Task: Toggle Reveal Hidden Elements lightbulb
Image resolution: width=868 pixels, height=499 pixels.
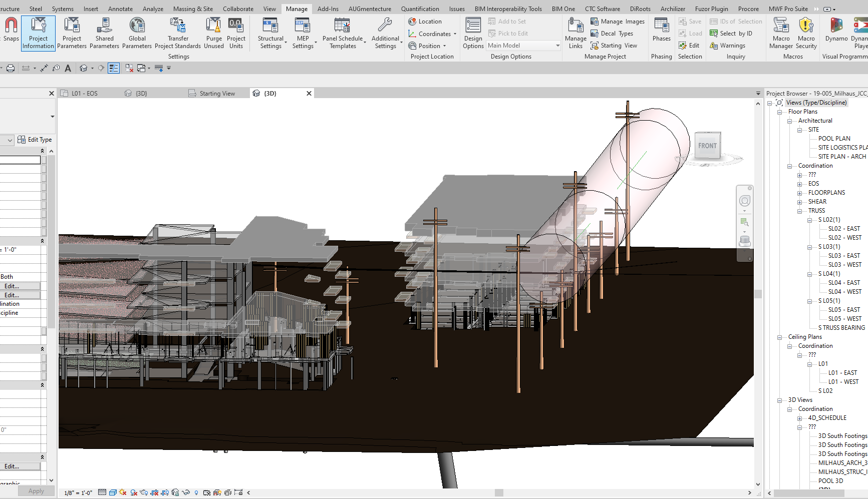Action: coord(196,492)
